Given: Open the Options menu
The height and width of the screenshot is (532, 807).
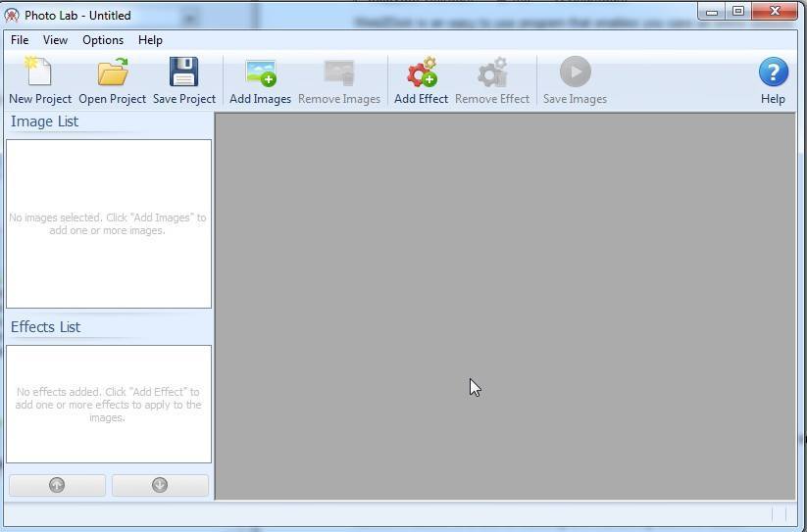Looking at the screenshot, I should tap(103, 40).
